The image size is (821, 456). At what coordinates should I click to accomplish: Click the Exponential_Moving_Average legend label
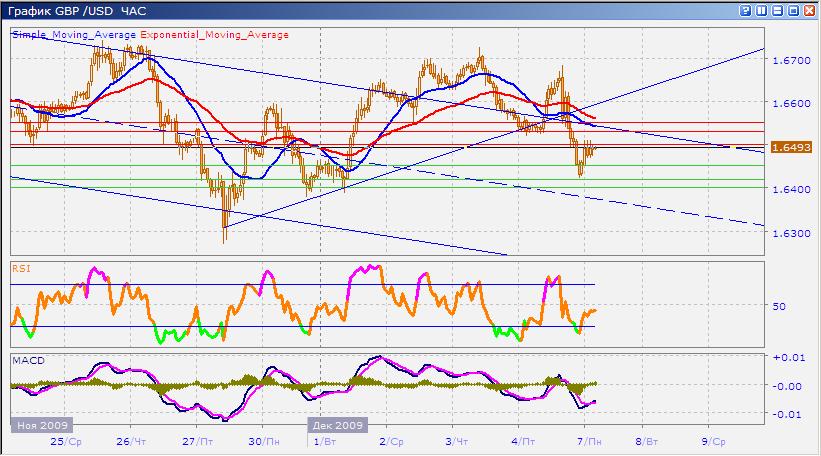(205, 34)
